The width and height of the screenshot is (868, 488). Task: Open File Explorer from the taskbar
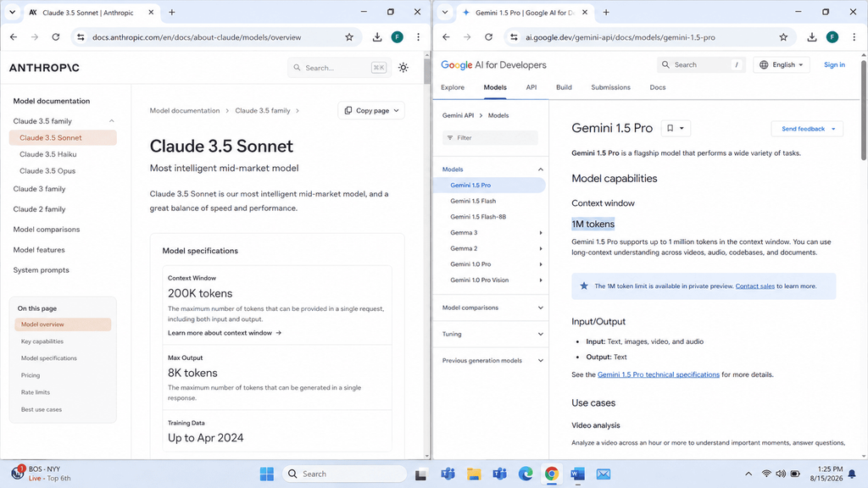click(474, 474)
